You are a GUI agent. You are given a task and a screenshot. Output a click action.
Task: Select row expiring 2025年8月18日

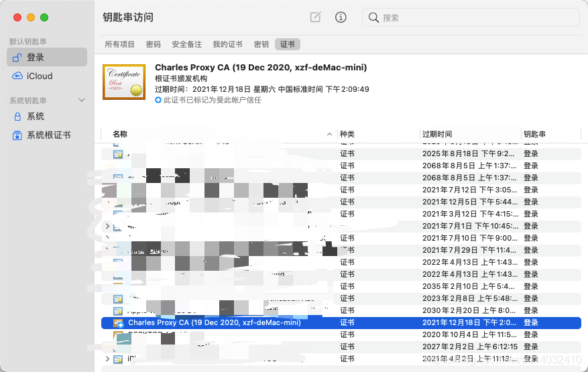(341, 153)
